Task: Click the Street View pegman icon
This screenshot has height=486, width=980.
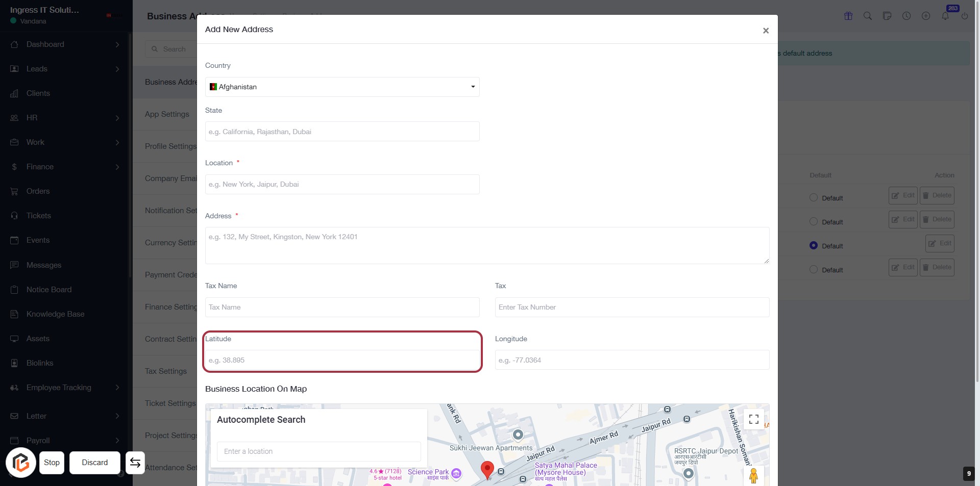Action: pos(753,475)
